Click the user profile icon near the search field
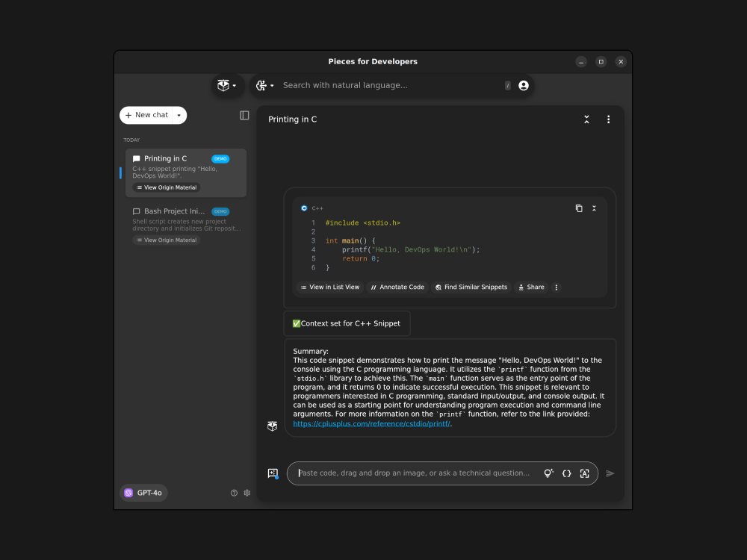This screenshot has height=560, width=747. [523, 85]
